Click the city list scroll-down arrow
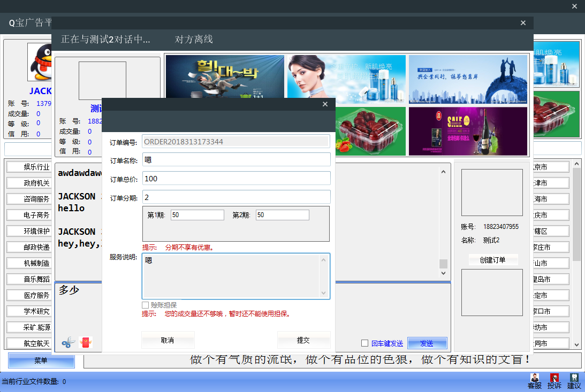Viewport: 585px width, 392px height. (x=576, y=345)
